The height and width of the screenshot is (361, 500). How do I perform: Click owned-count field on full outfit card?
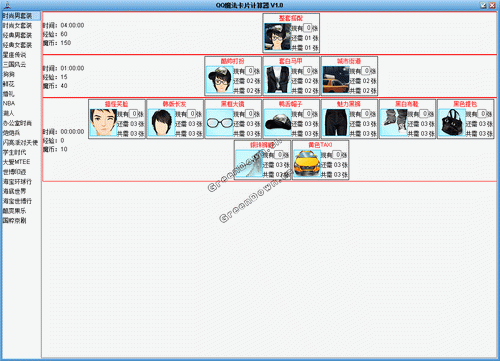309,28
